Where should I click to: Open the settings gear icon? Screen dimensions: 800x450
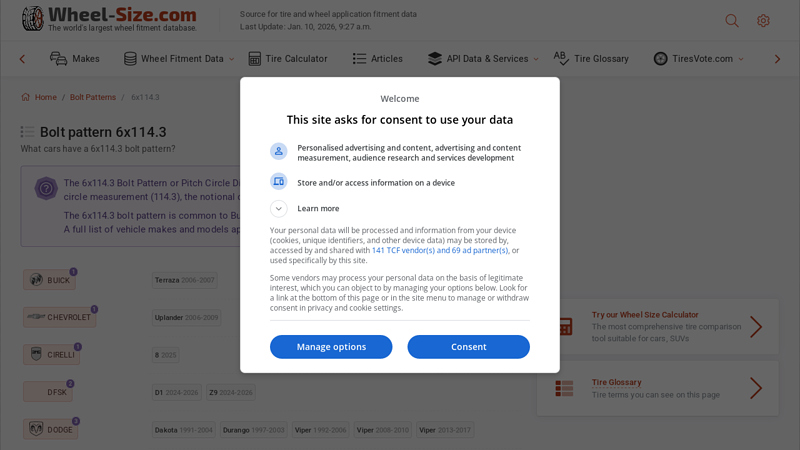[x=763, y=21]
